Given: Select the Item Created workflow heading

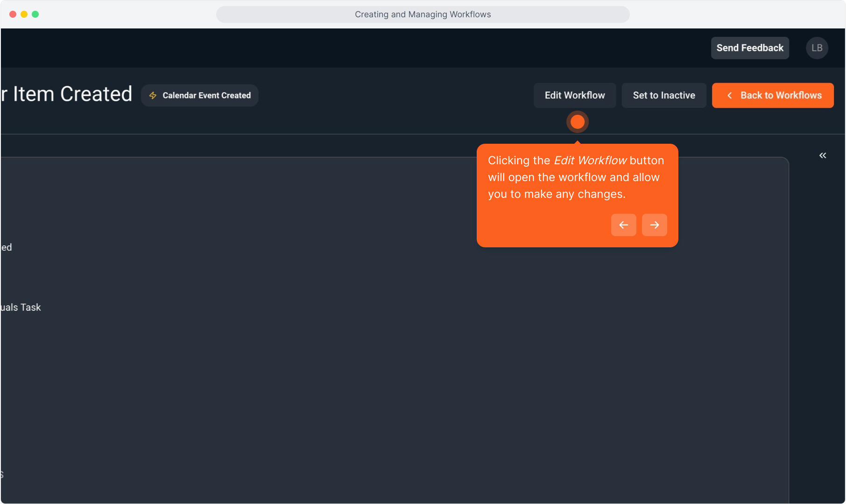Looking at the screenshot, I should 67,94.
